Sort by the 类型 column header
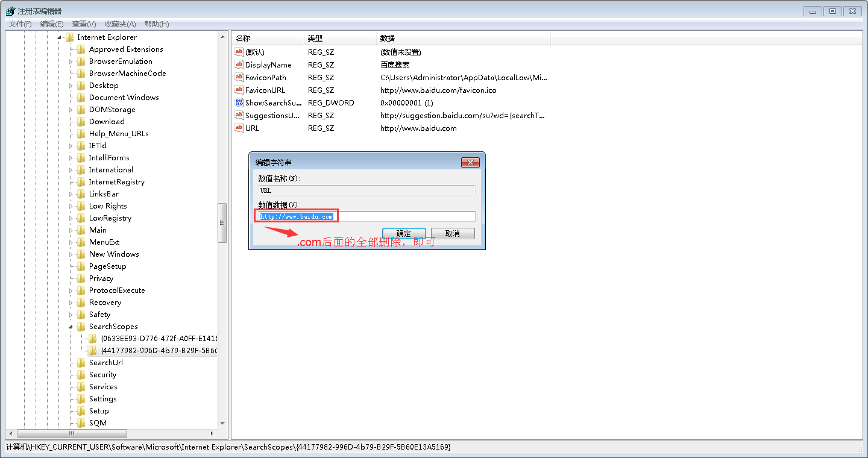The width and height of the screenshot is (868, 458). point(340,38)
